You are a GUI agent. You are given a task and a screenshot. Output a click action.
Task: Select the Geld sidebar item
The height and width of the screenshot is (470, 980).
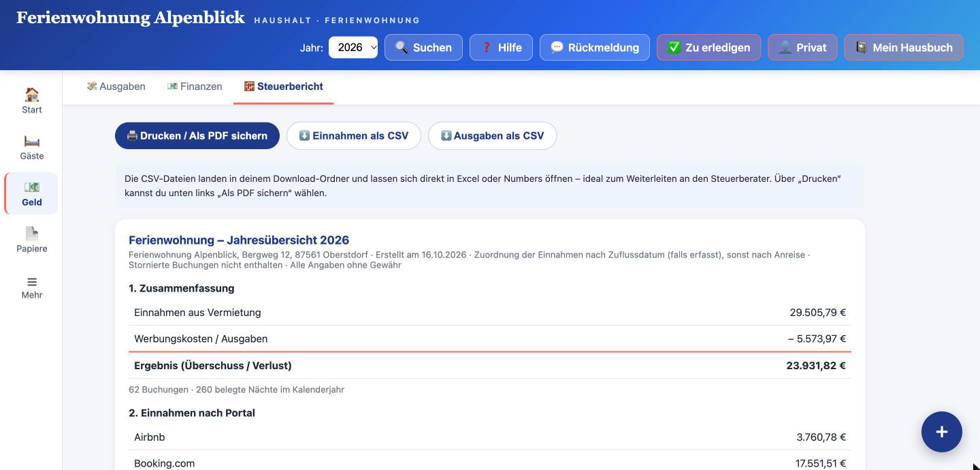[31, 193]
